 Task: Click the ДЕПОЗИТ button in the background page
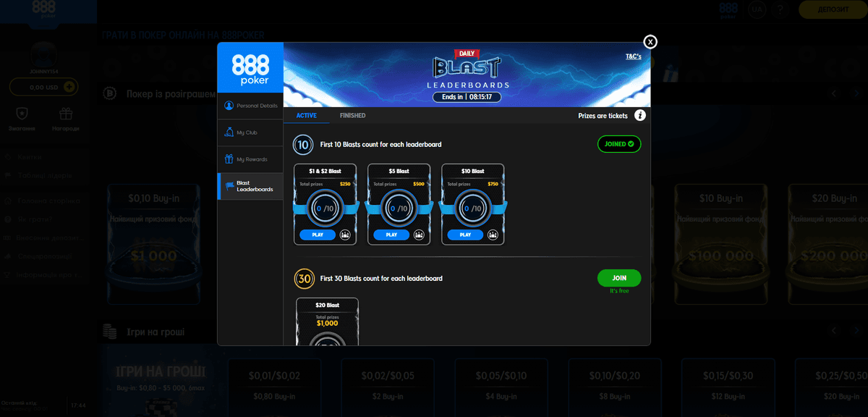click(x=833, y=9)
